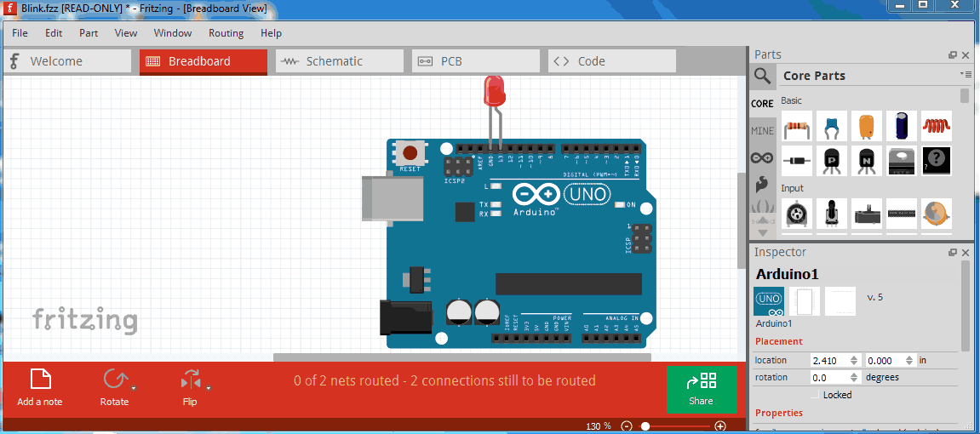Select the red inductor coil part
This screenshot has width=980, height=434.
coord(937,126)
